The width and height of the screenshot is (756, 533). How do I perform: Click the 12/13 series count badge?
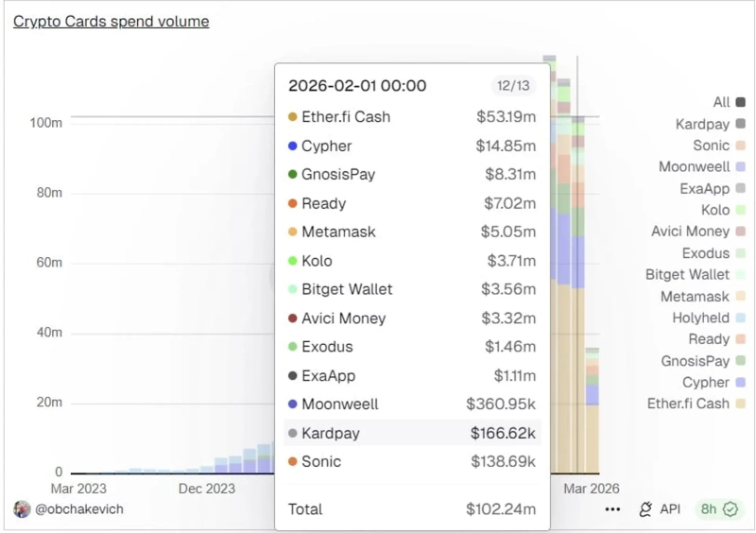513,86
